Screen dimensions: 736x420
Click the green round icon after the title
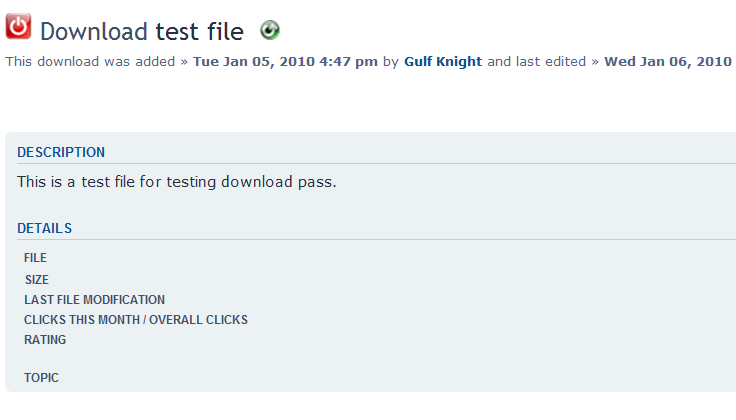pyautogui.click(x=269, y=31)
